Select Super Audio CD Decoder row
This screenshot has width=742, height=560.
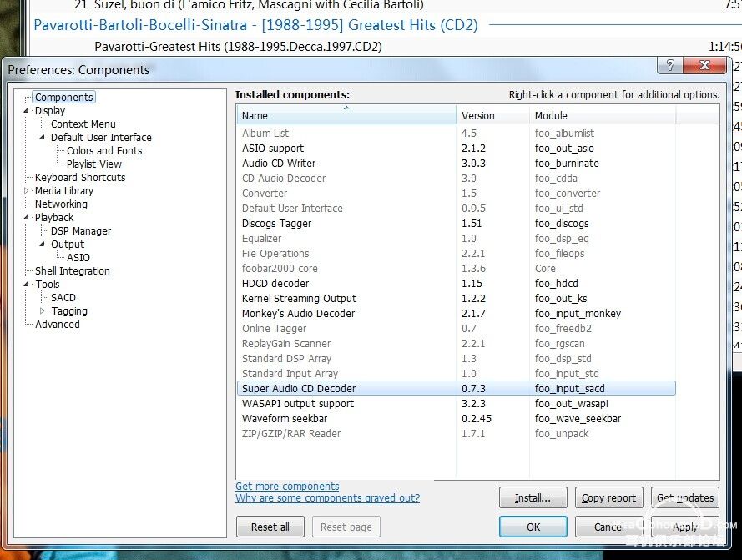coord(457,389)
